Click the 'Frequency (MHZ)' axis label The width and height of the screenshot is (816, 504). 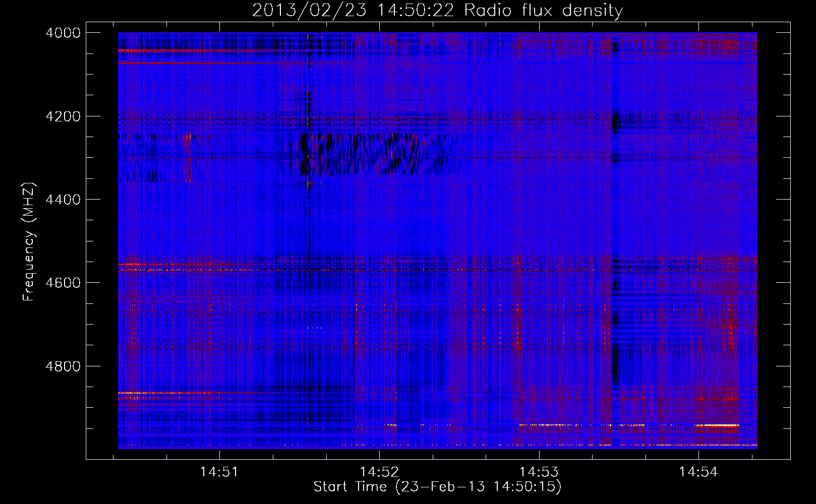pyautogui.click(x=29, y=242)
